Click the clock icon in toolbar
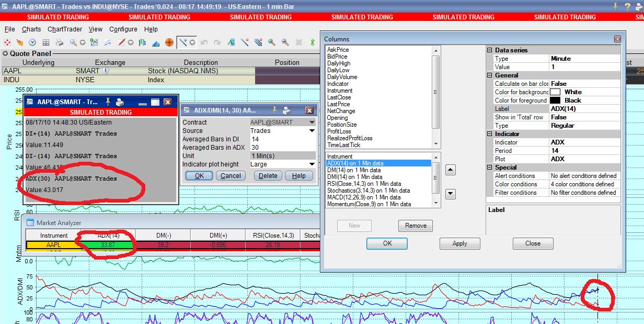 tap(32, 42)
